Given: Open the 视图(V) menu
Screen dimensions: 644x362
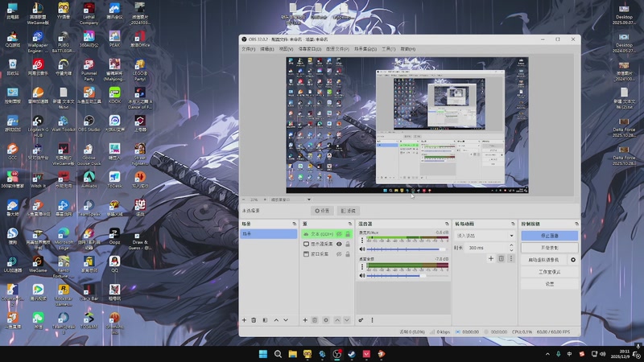Looking at the screenshot, I should 287,49.
